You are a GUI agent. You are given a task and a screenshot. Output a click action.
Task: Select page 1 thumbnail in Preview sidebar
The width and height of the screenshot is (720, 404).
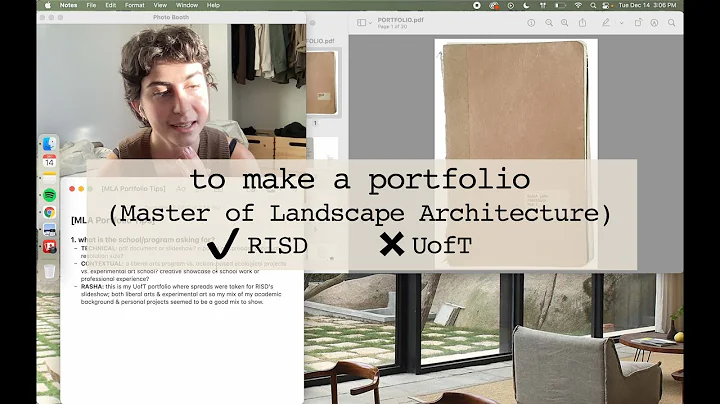321,83
